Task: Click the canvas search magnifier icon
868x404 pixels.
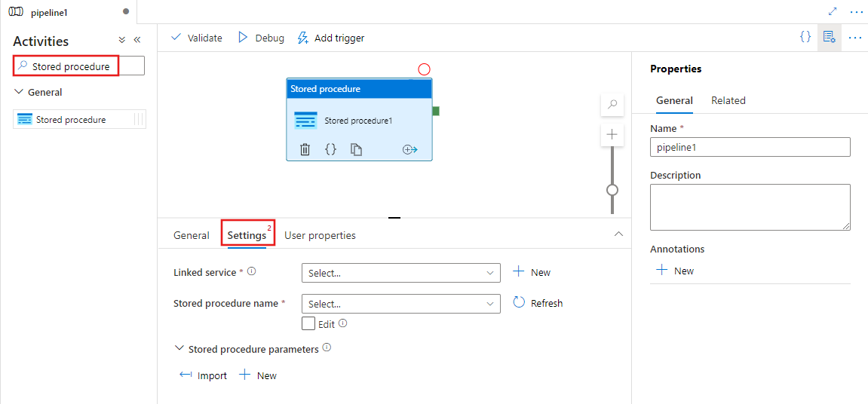Action: tap(612, 106)
